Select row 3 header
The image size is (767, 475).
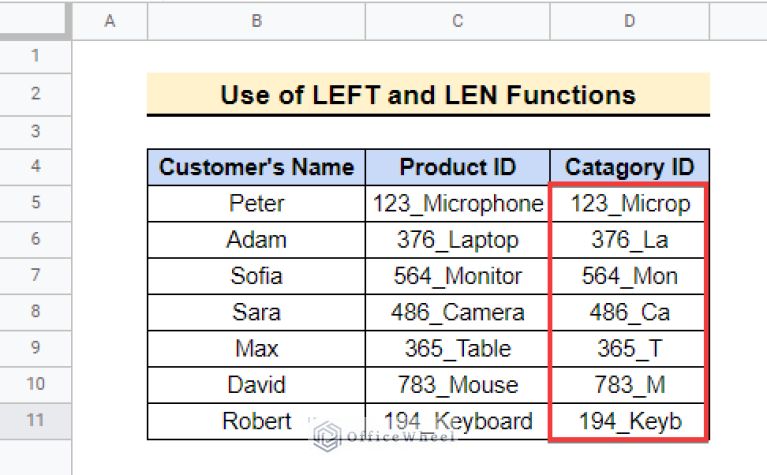(x=35, y=132)
